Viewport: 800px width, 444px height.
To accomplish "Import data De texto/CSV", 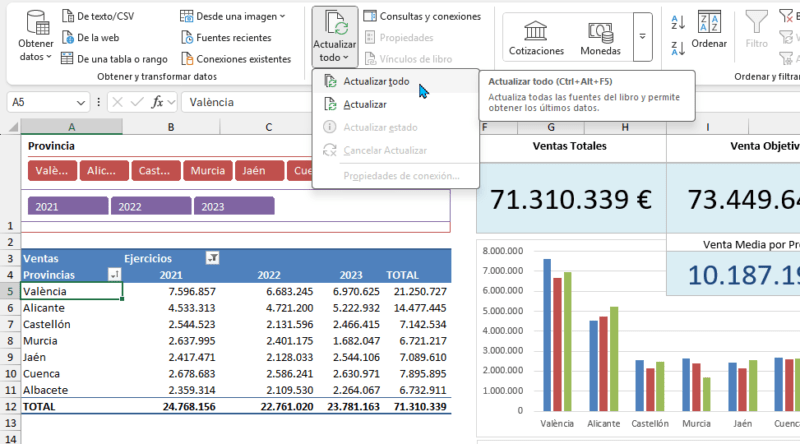I will pos(98,16).
